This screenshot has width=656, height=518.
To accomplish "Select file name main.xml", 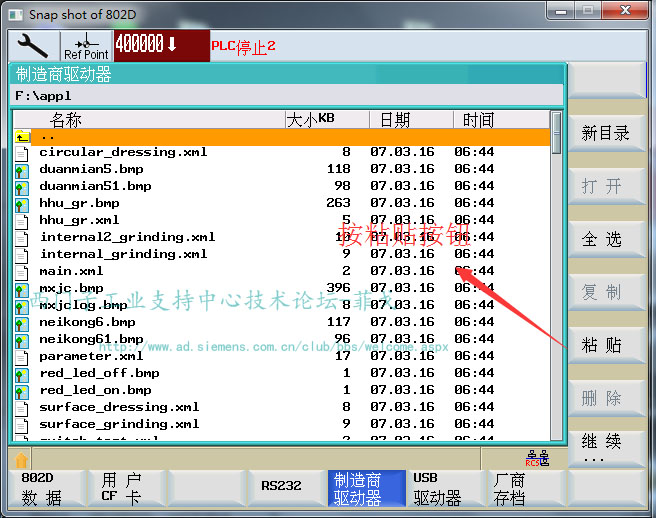I will click(71, 271).
